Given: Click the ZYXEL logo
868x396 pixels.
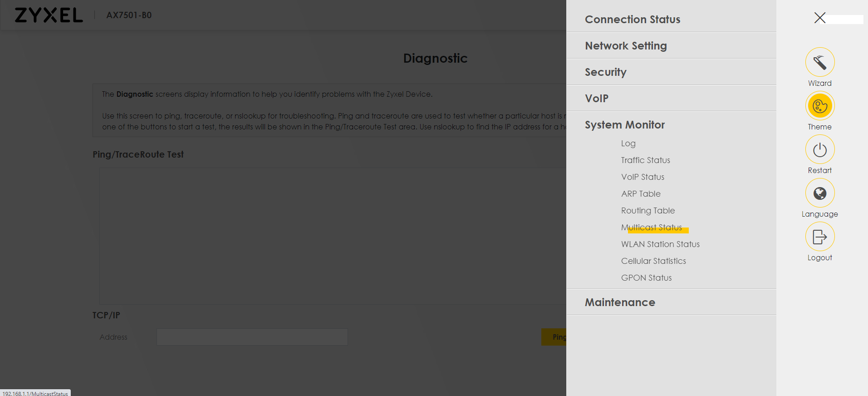Looking at the screenshot, I should click(x=49, y=15).
